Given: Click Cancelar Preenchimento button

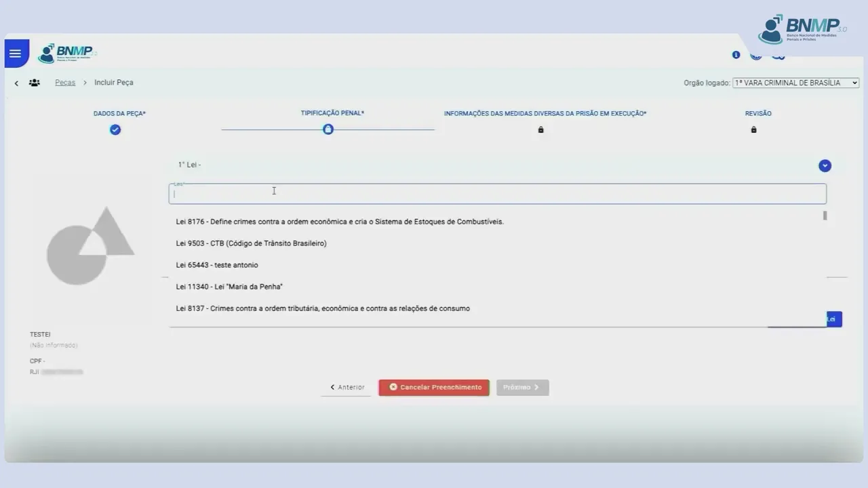Looking at the screenshot, I should click(434, 388).
